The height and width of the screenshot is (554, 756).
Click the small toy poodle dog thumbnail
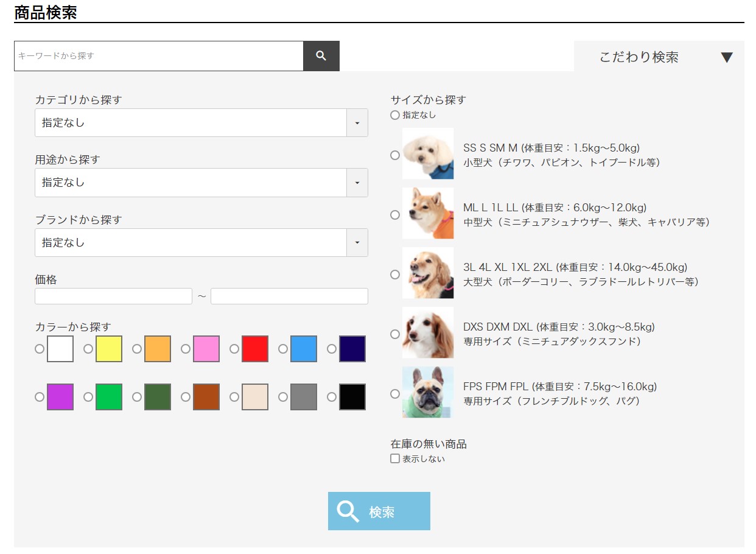click(428, 153)
